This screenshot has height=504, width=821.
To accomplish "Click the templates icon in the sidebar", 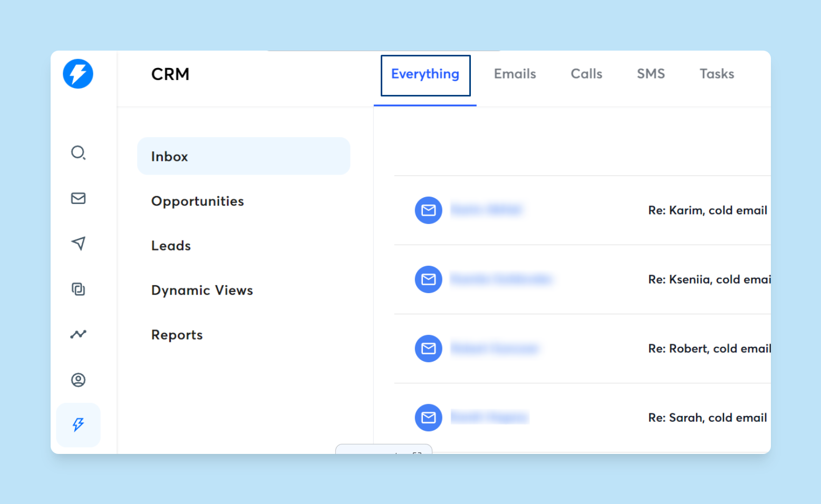I will [x=78, y=289].
